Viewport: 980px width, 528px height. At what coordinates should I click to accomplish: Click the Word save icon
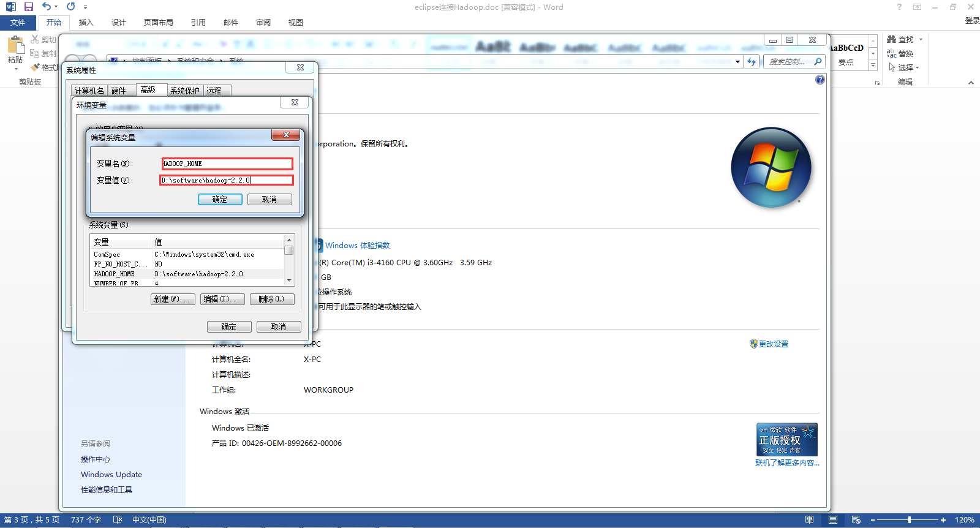[28, 7]
